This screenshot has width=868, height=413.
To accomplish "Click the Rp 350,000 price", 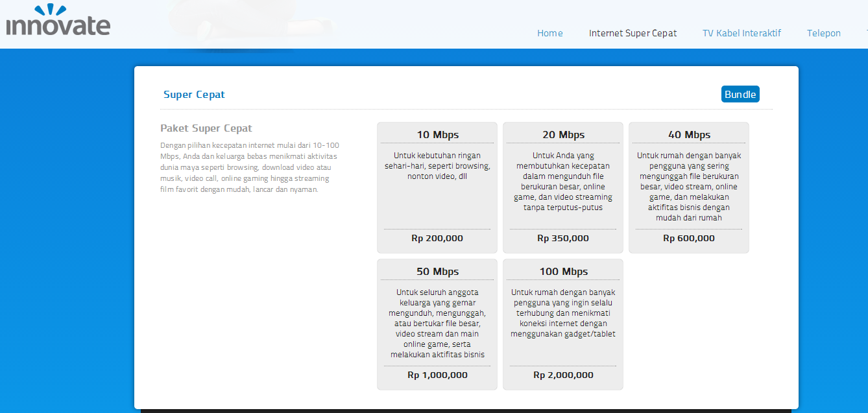I will 563,238.
